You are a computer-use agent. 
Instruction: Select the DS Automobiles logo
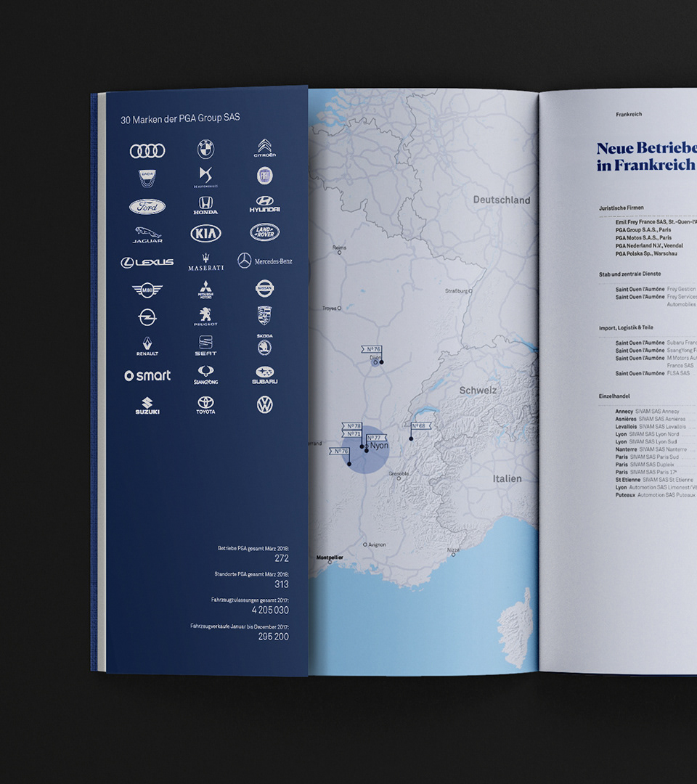coord(205,177)
